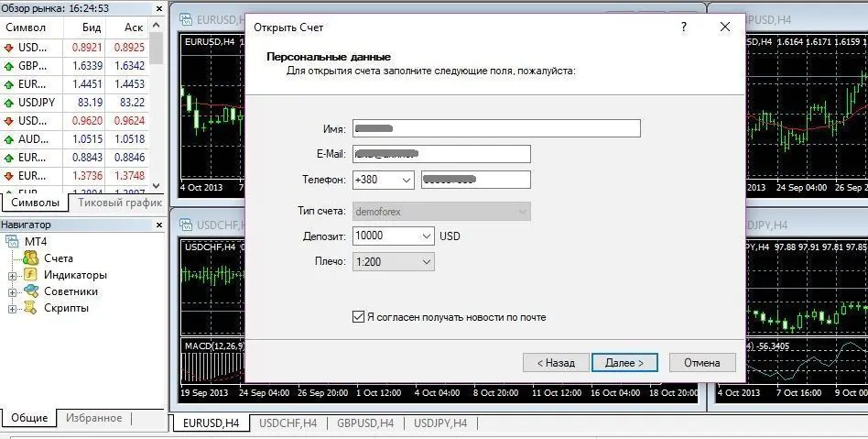Select the USDCHF,H4 chart tab
This screenshot has height=439, width=868.
coord(288,423)
